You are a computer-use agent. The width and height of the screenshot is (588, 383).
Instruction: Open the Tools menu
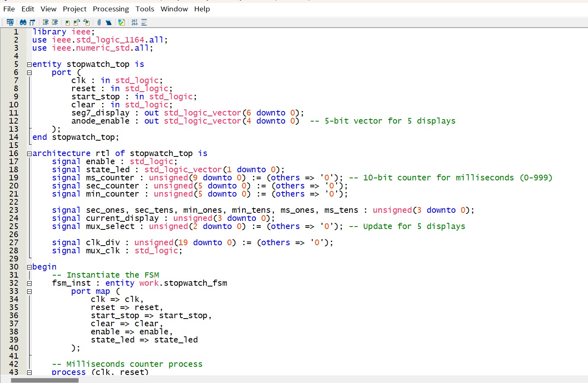tap(145, 9)
